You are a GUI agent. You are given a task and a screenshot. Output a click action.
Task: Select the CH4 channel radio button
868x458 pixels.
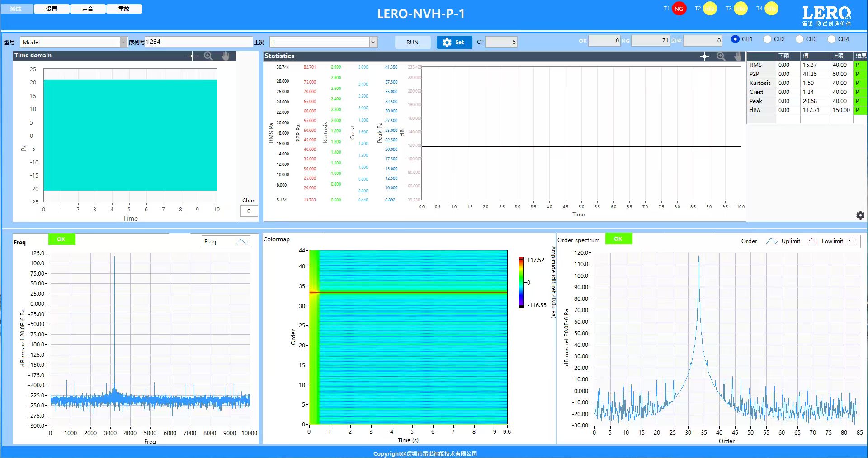click(831, 39)
